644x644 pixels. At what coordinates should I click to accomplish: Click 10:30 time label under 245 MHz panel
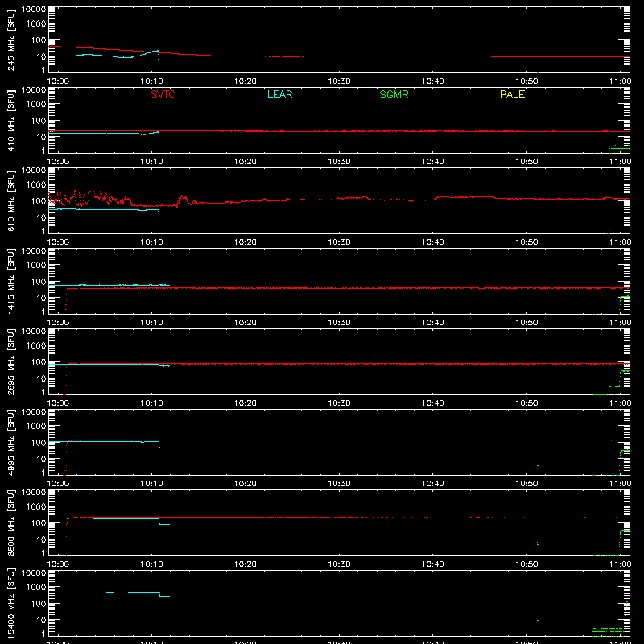point(339,81)
